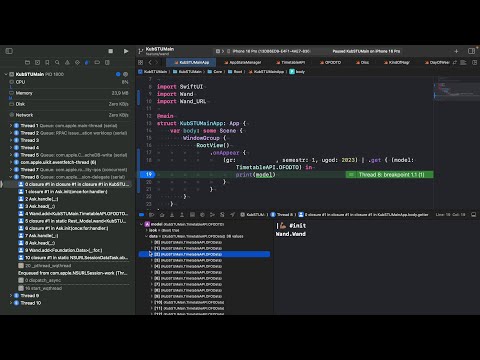Switch to the TimetableAPI tab

pos(290,62)
